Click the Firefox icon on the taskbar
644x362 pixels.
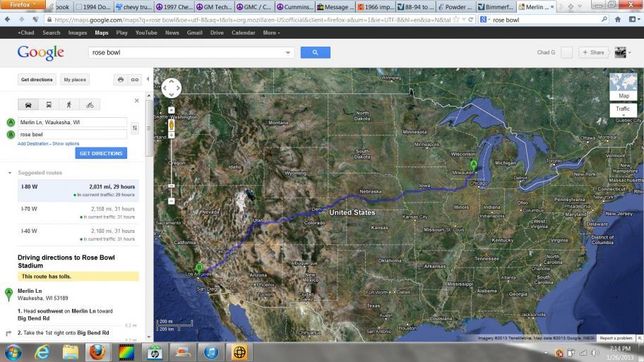click(x=97, y=353)
